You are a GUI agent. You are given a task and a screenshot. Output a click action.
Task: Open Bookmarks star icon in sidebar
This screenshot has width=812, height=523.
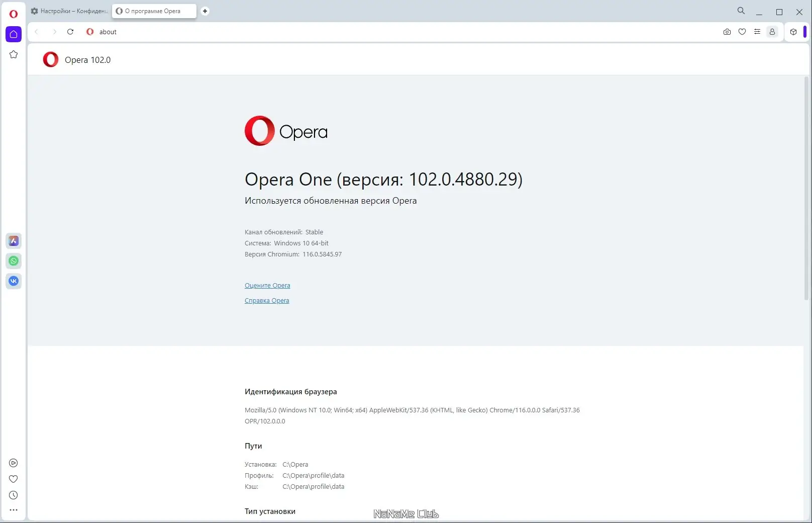tap(14, 54)
